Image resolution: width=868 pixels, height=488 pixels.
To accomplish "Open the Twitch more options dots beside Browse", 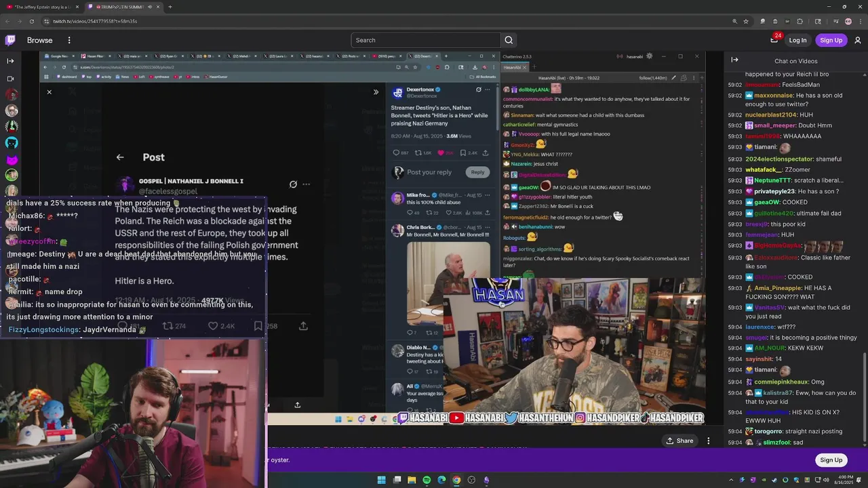I will pos(68,40).
